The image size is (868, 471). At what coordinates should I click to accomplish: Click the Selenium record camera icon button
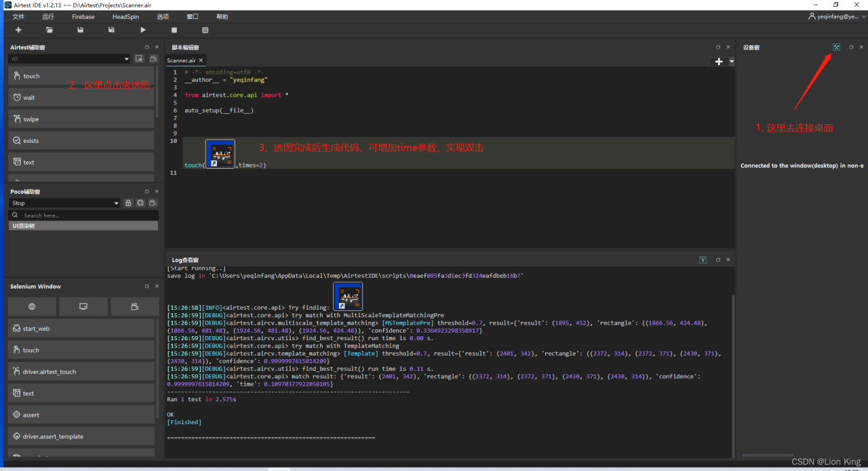tap(135, 306)
